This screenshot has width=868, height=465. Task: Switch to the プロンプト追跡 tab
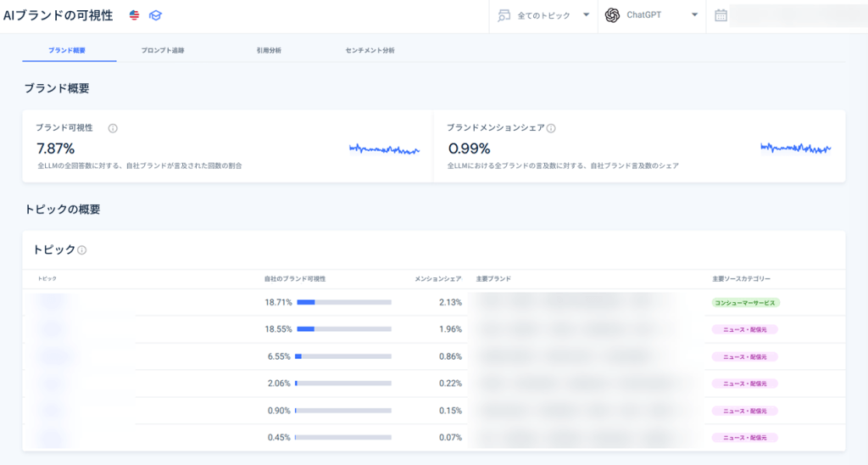[162, 50]
